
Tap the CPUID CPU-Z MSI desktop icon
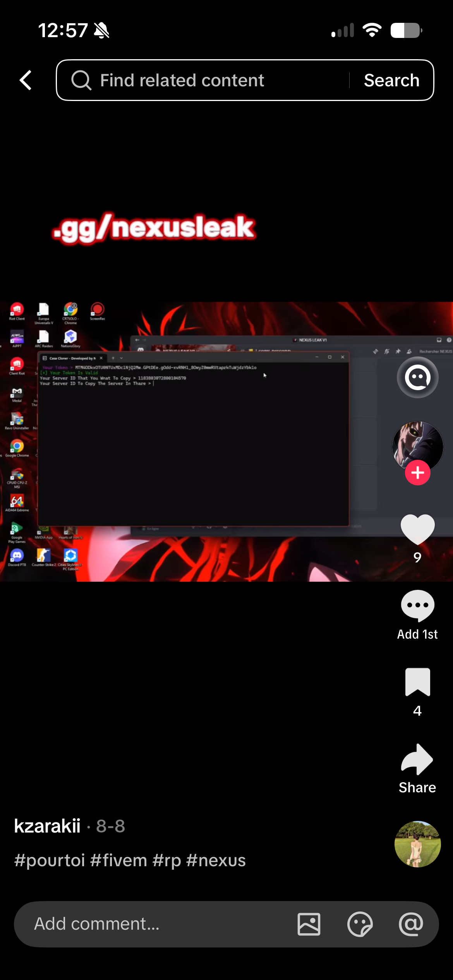click(17, 478)
